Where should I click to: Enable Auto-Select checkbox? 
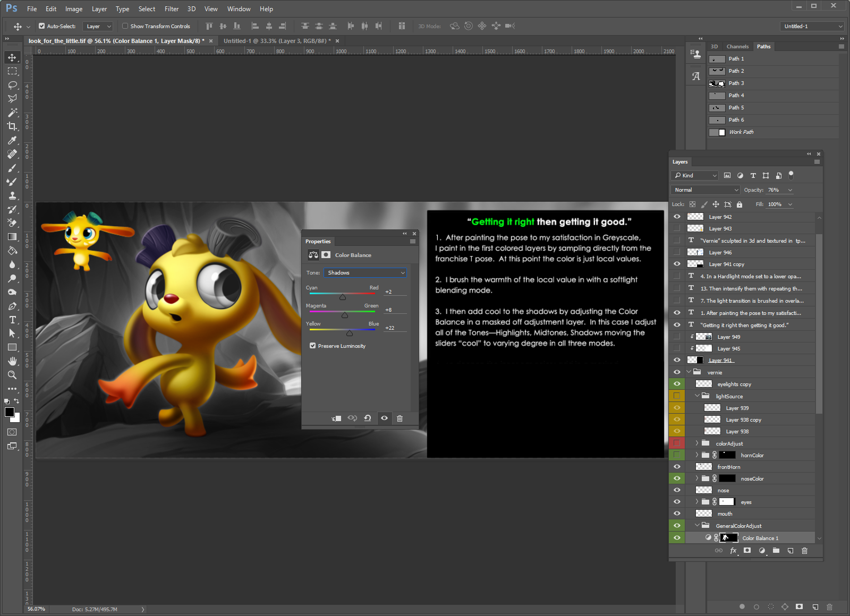coord(42,26)
